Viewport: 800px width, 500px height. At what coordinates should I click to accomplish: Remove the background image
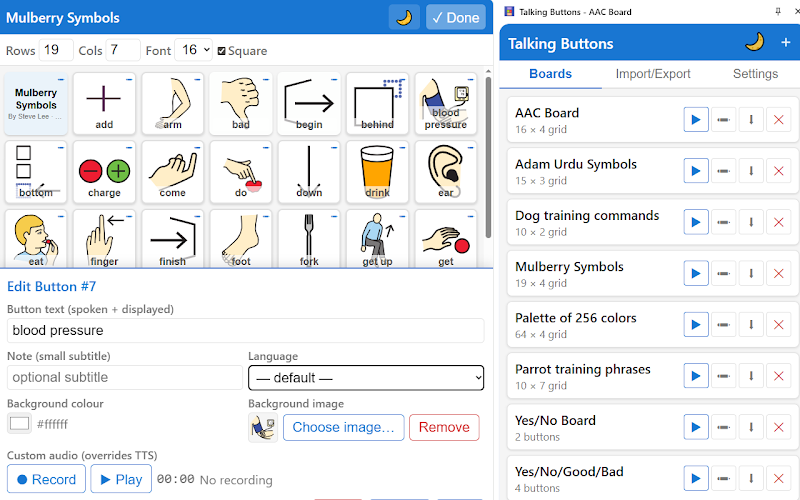pyautogui.click(x=444, y=427)
